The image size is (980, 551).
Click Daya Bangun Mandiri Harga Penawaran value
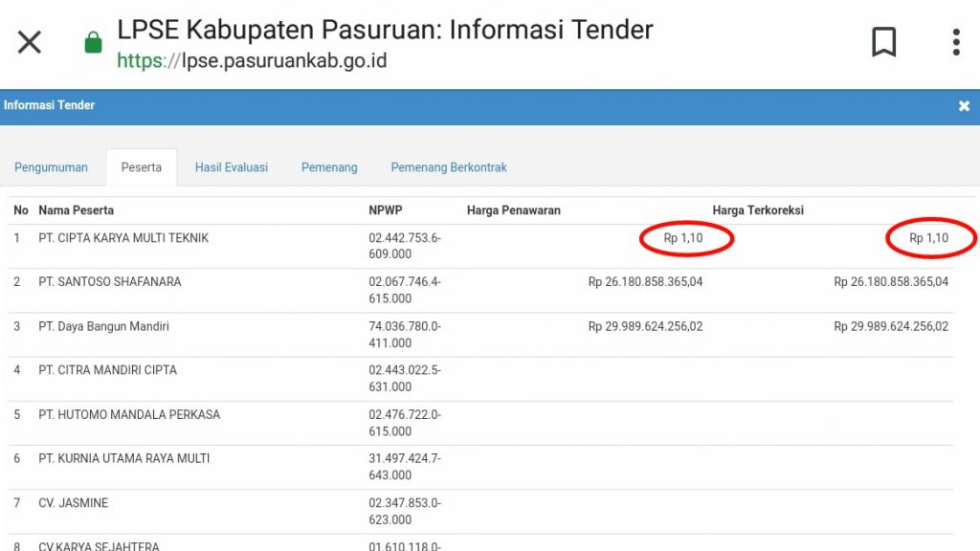point(645,326)
